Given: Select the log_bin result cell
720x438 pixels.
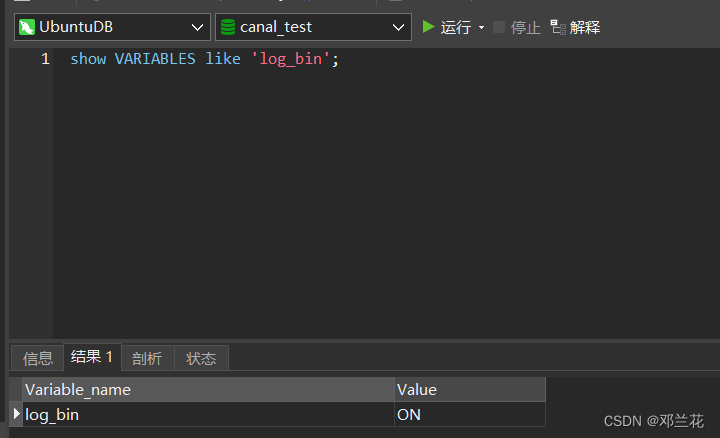Looking at the screenshot, I should (x=208, y=415).
